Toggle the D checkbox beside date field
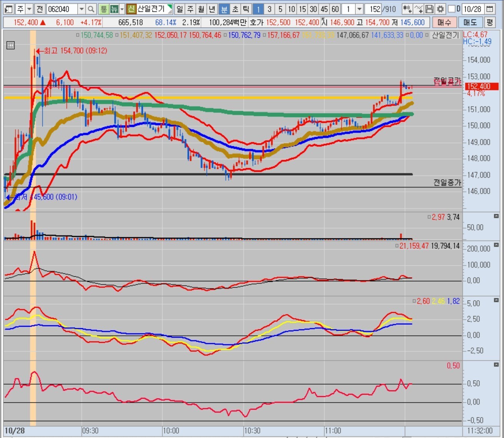The image size is (504, 438). [x=452, y=9]
